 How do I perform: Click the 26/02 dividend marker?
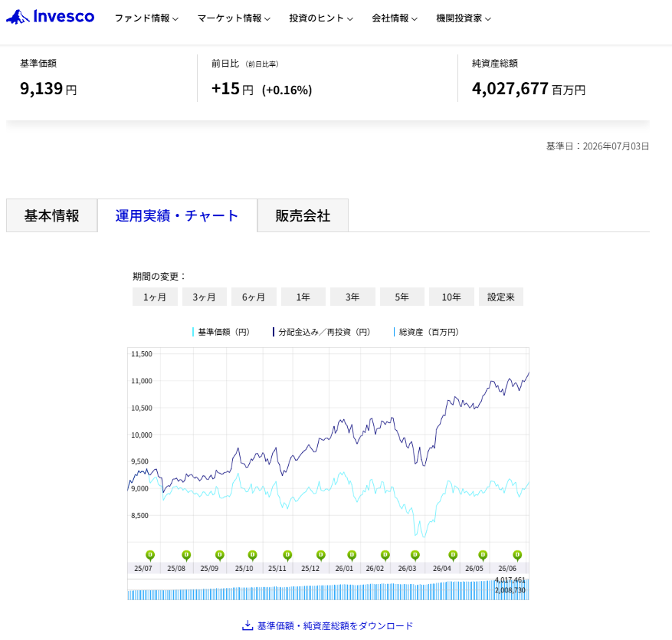click(385, 556)
